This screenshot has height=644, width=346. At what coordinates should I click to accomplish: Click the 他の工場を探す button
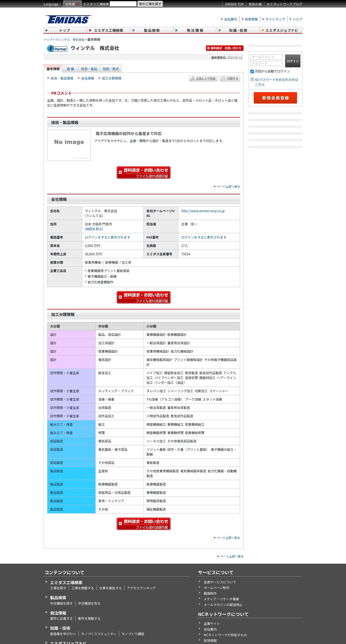[150, 4]
